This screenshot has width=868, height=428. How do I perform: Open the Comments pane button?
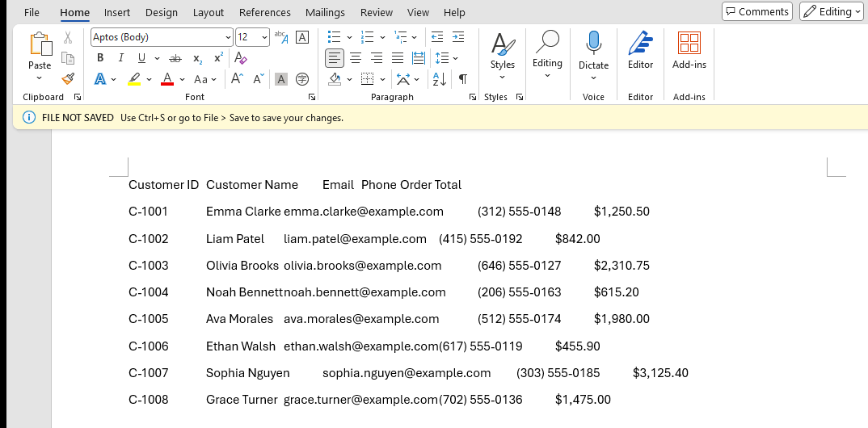(x=757, y=11)
